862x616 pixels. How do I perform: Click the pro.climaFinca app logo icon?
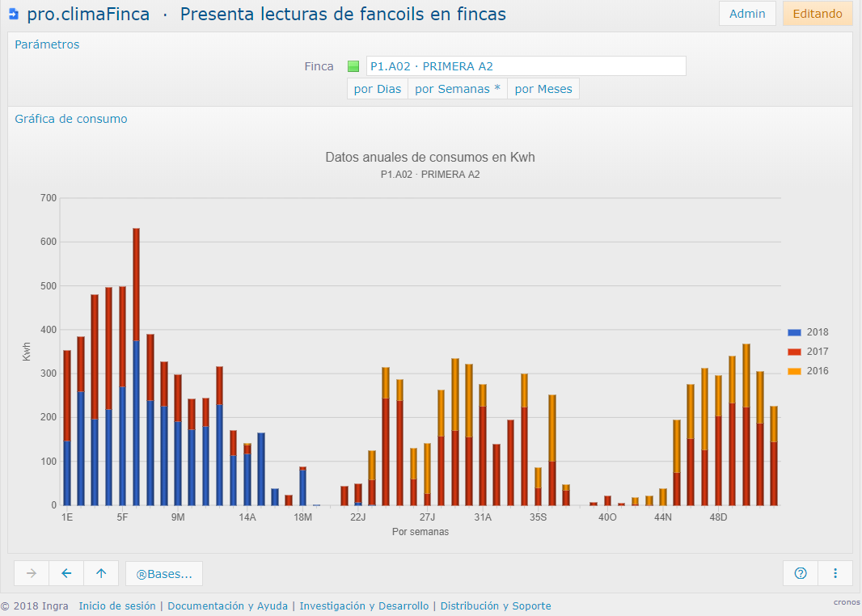click(13, 14)
